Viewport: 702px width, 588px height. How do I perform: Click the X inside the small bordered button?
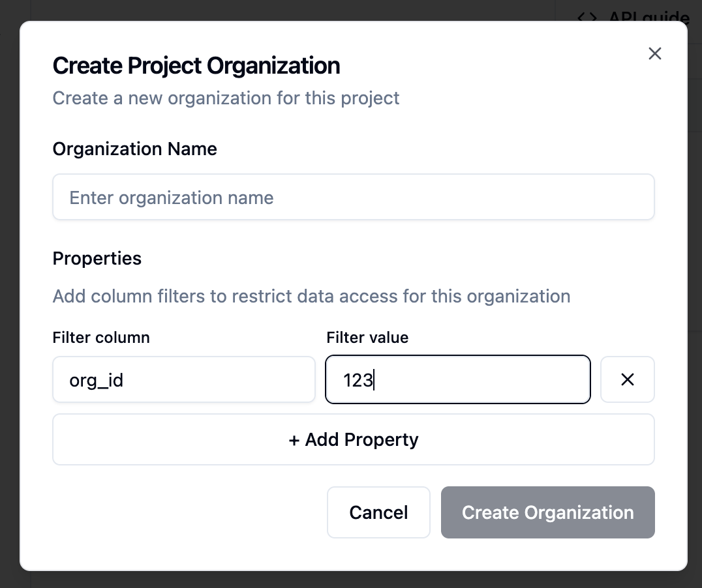(x=627, y=379)
